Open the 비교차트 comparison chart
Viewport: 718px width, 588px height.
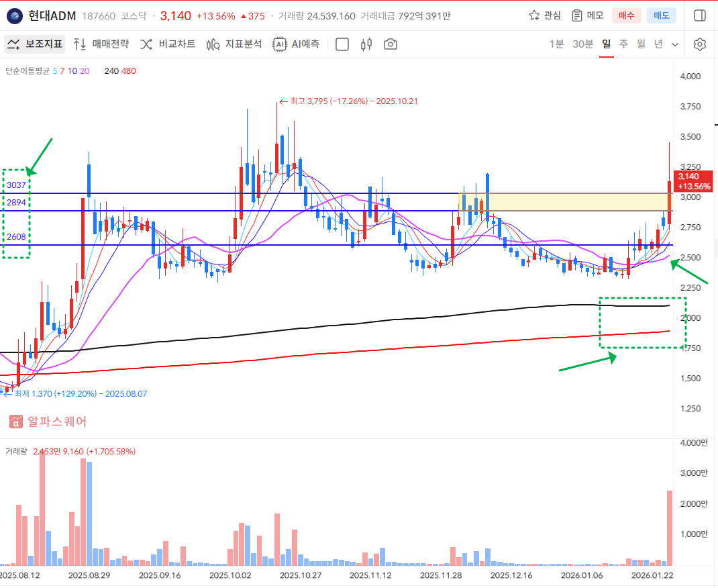pyautogui.click(x=168, y=44)
